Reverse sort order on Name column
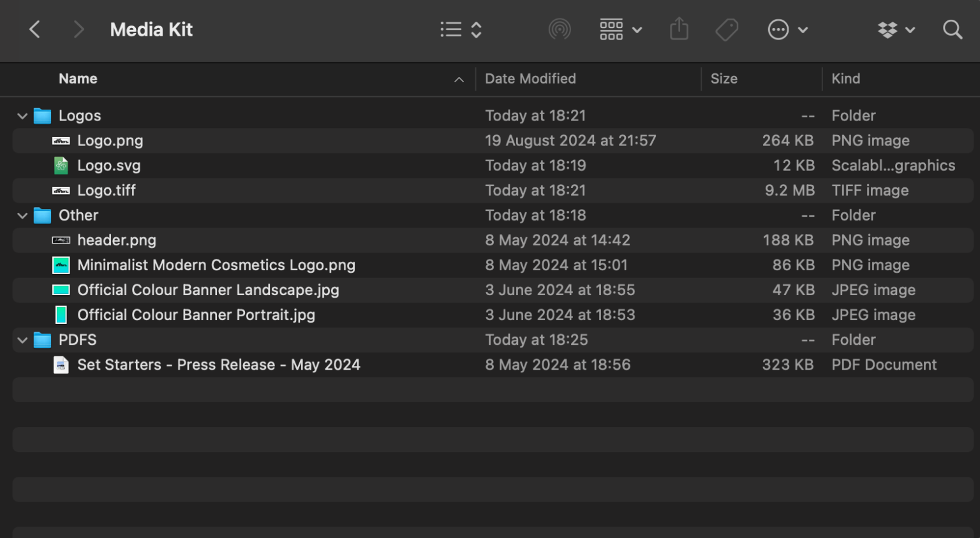980x538 pixels. [x=78, y=78]
